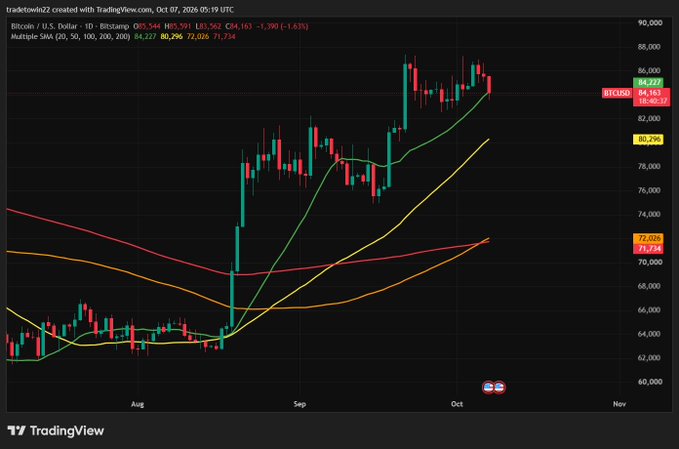The width and height of the screenshot is (679, 449).
Task: Click the TradingView logo below the chart
Action: [x=56, y=431]
